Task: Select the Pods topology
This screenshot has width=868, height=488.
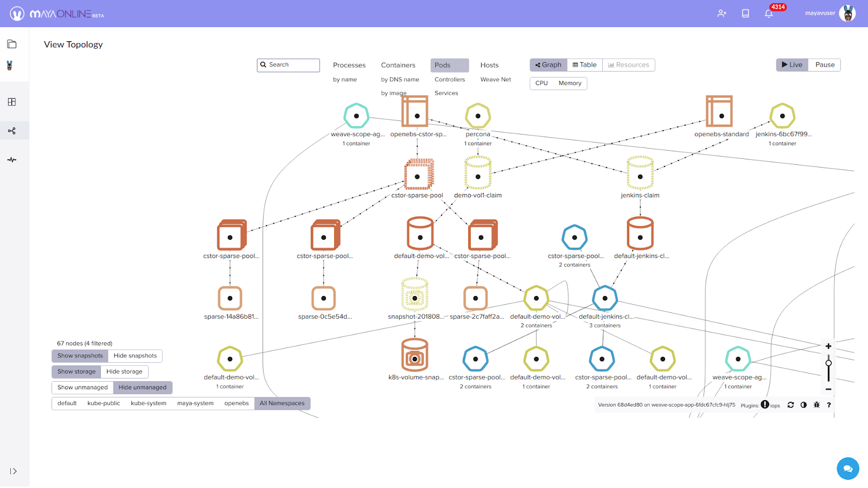Action: pyautogui.click(x=450, y=65)
